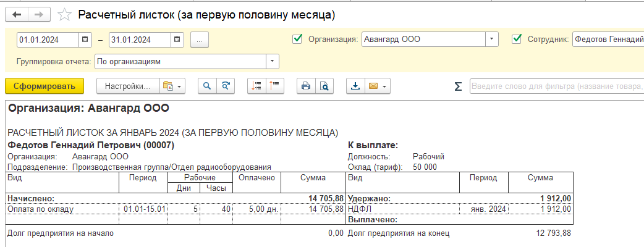
Task: Open the envelope send-by-email dropdown
Action: [378, 86]
